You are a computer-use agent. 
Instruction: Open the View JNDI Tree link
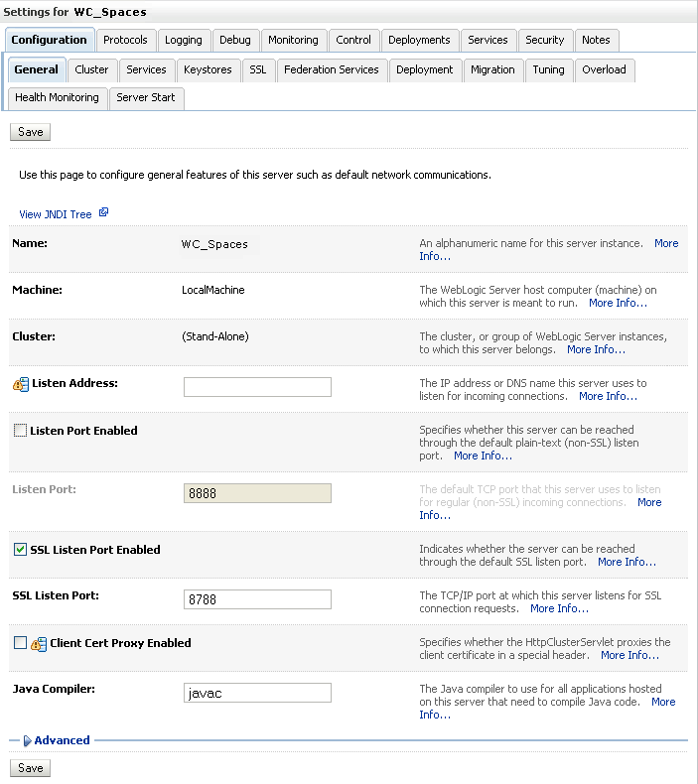pyautogui.click(x=56, y=214)
